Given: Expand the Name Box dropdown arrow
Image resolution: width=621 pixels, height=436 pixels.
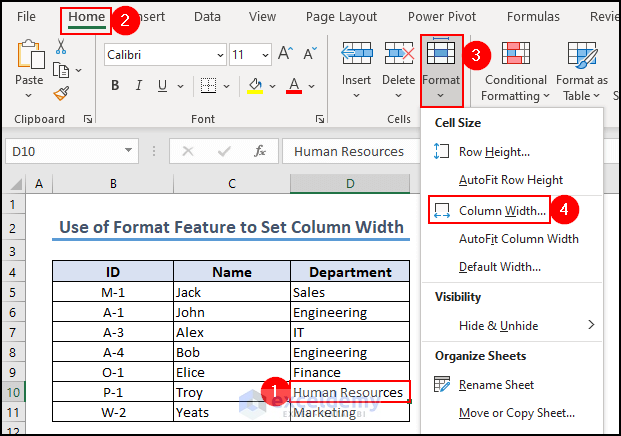Looking at the screenshot, I should point(129,151).
